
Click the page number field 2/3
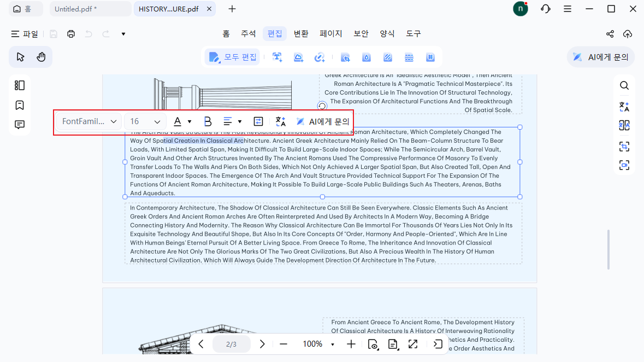(231, 344)
